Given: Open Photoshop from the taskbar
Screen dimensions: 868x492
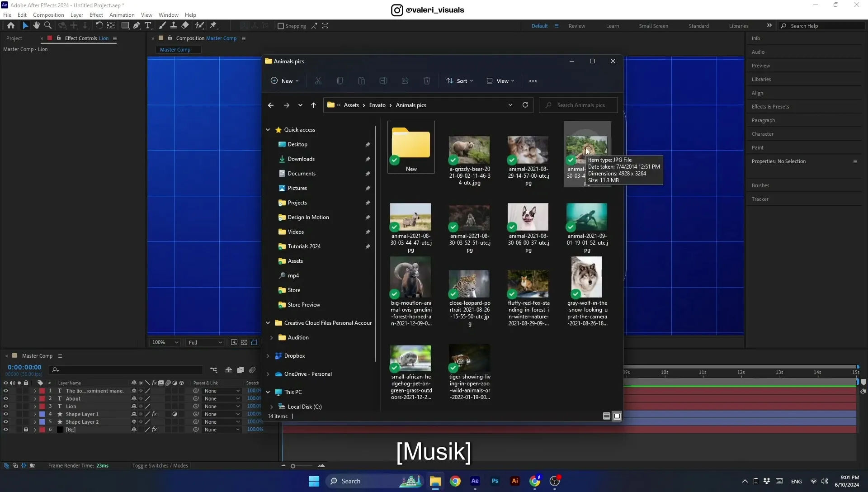Looking at the screenshot, I should click(495, 481).
